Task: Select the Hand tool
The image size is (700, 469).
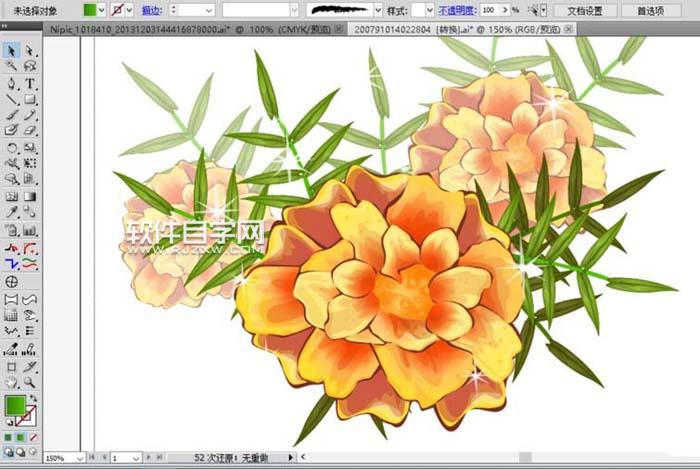Action: 12,382
